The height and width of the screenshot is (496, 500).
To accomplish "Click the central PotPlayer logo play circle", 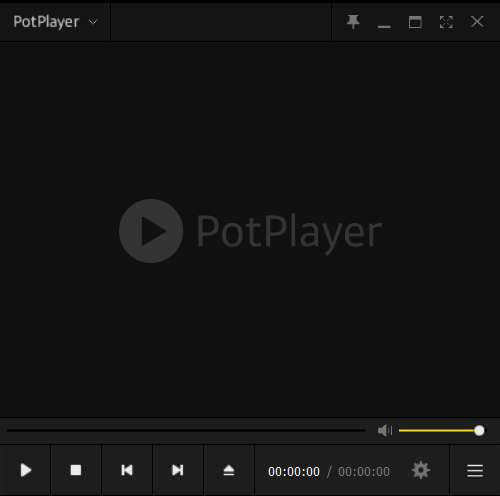I will (x=151, y=231).
